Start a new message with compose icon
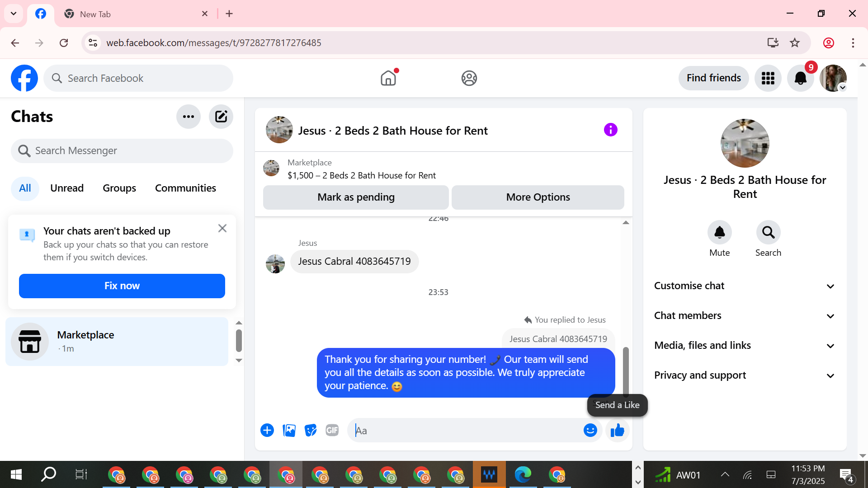Screen dimensions: 868x488 pyautogui.click(x=221, y=117)
